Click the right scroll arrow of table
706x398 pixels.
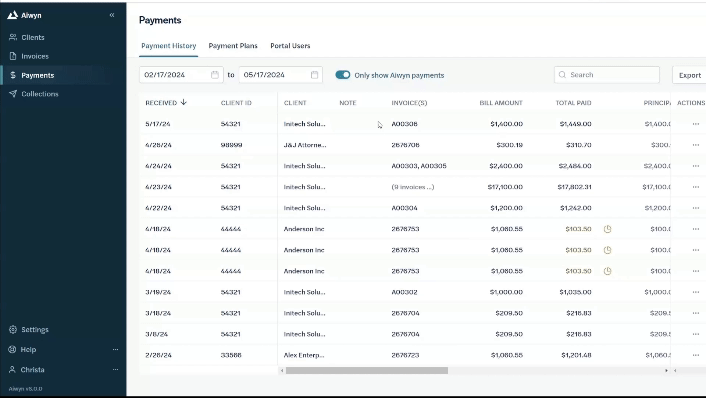click(666, 371)
